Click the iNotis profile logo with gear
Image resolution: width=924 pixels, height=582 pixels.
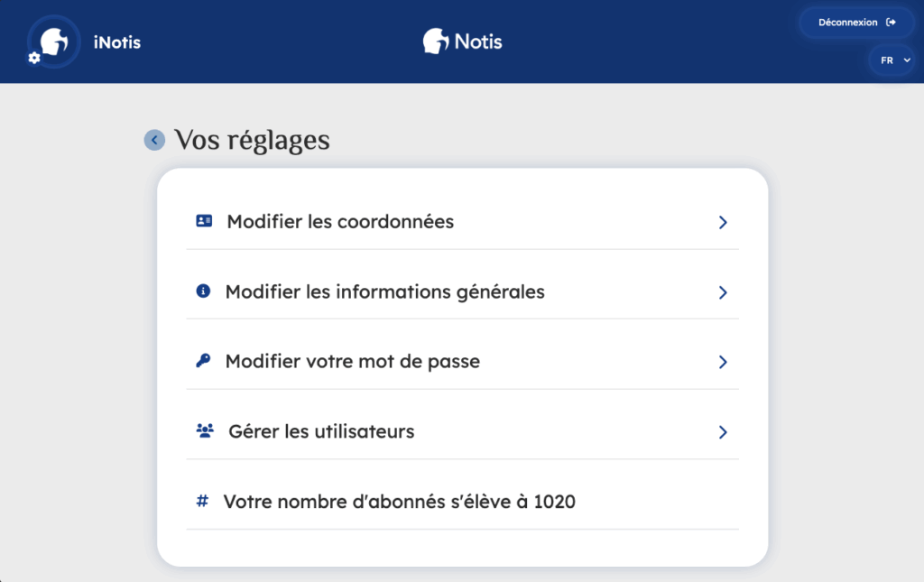[x=53, y=42]
